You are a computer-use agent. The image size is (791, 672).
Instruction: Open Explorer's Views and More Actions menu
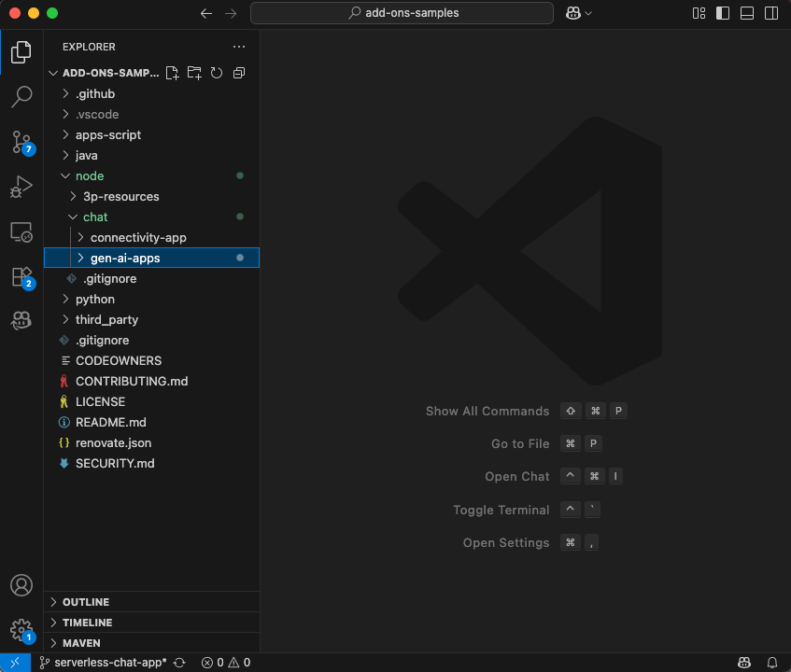click(x=239, y=47)
